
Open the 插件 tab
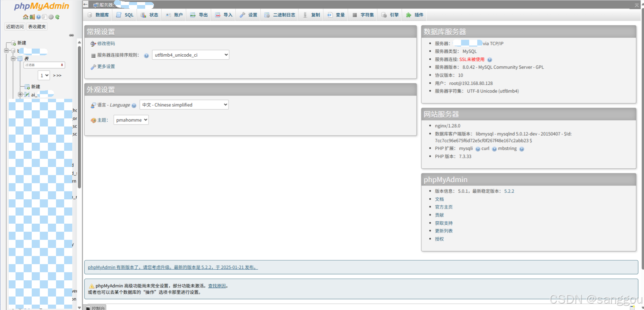[415, 15]
